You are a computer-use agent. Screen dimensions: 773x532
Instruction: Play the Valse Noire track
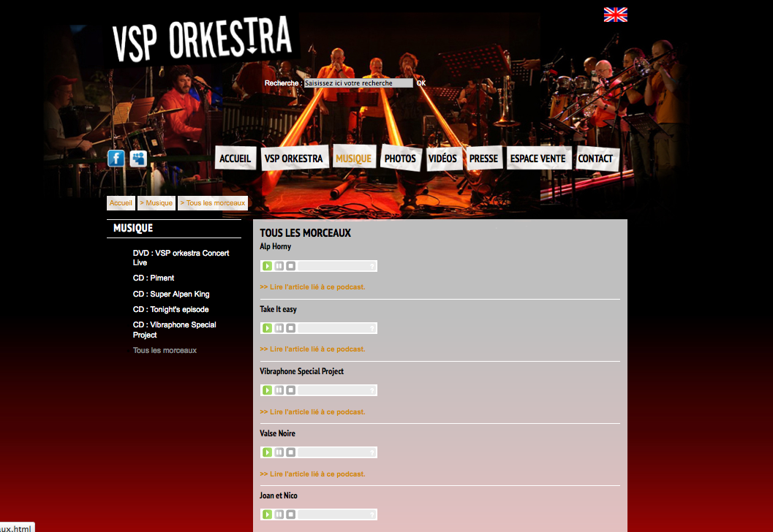(x=267, y=452)
